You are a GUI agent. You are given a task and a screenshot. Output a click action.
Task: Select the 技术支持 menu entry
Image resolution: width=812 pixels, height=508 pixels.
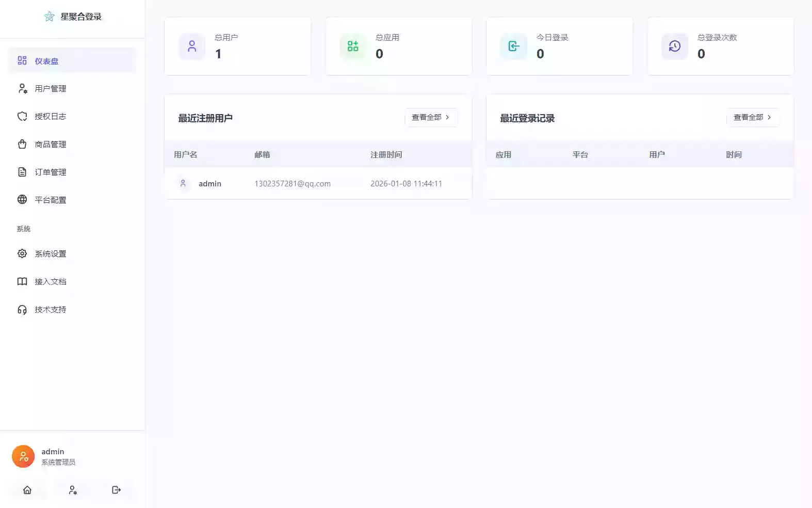click(72, 309)
